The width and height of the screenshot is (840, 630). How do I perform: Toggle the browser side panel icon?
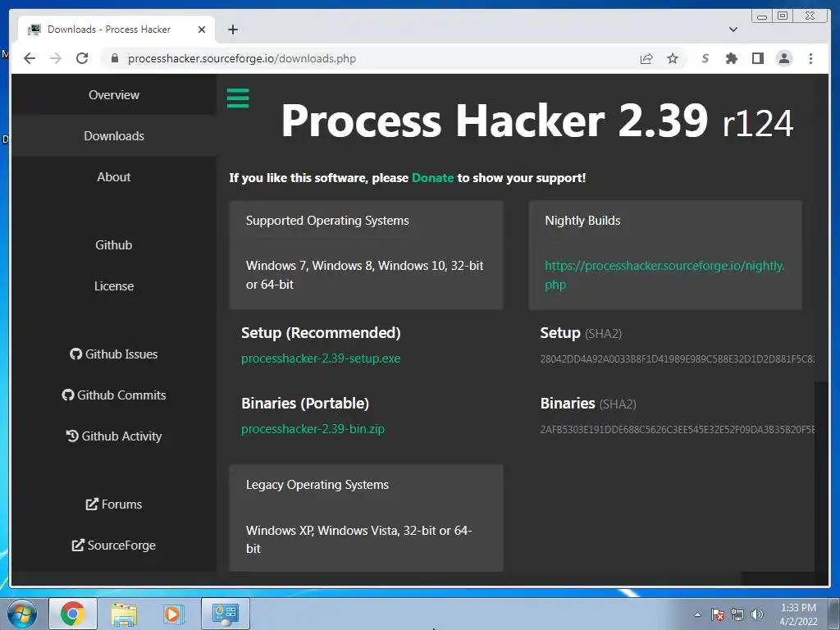[757, 58]
